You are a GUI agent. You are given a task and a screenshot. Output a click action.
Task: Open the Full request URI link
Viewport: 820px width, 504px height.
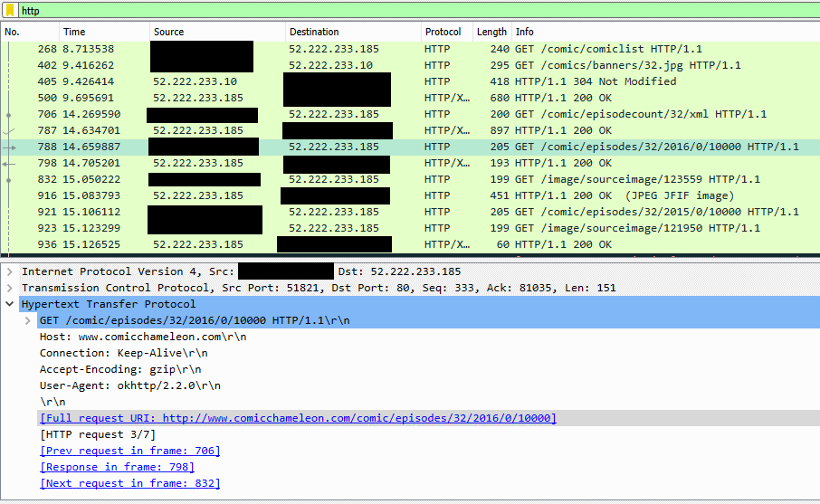click(298, 418)
